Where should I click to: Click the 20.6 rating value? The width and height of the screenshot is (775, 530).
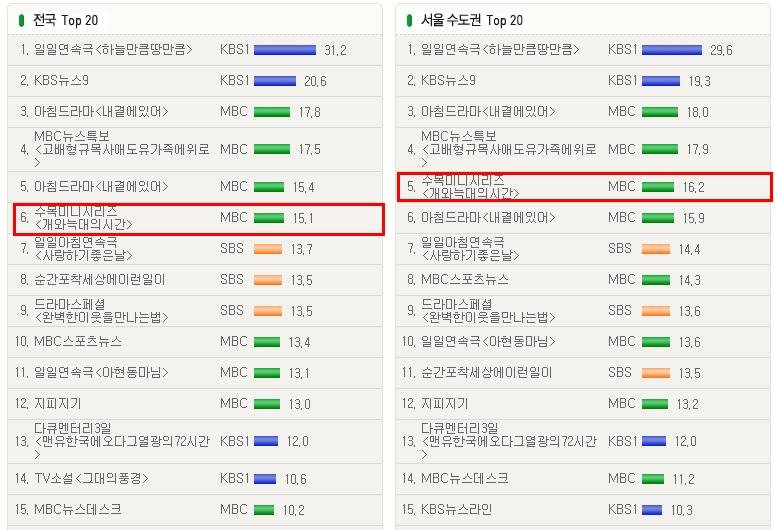pyautogui.click(x=315, y=81)
